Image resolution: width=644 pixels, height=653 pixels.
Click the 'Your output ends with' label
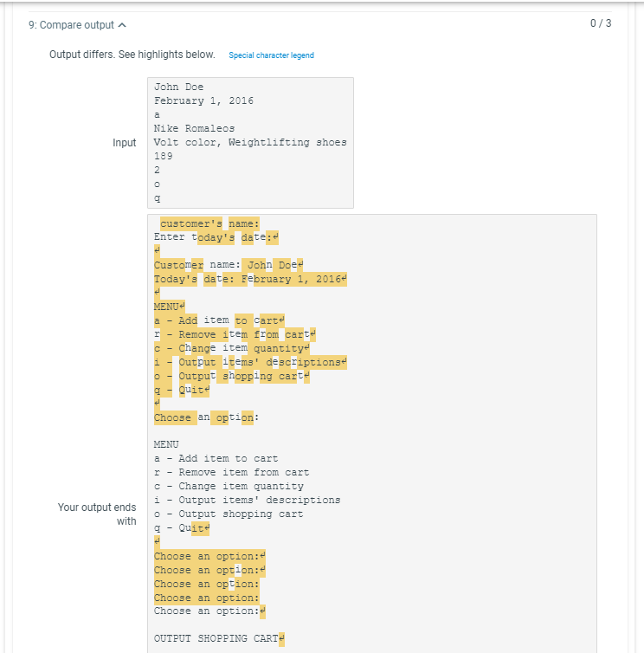(97, 514)
